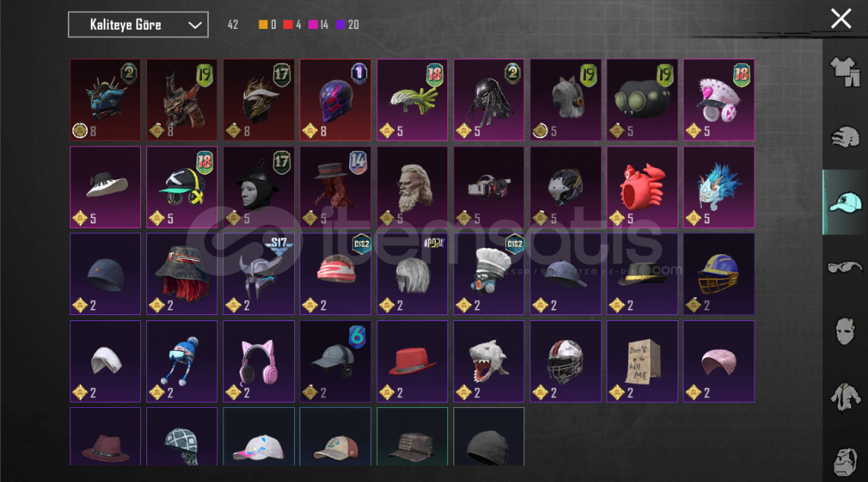Screen dimensions: 868x482
Task: Select the hair category sidebar icon
Action: pyautogui.click(x=844, y=137)
